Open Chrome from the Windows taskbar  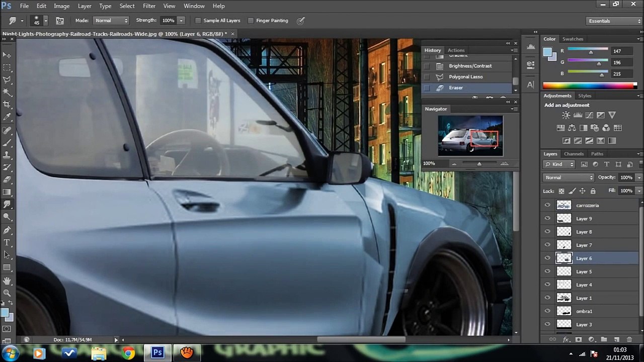tap(128, 353)
